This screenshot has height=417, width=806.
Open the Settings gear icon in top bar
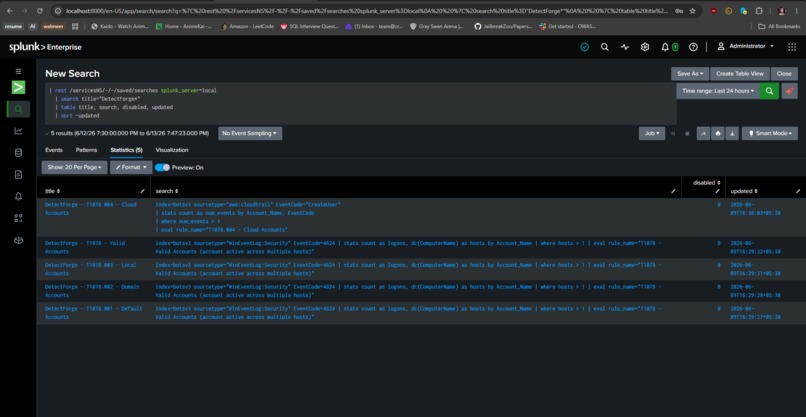pyautogui.click(x=645, y=47)
